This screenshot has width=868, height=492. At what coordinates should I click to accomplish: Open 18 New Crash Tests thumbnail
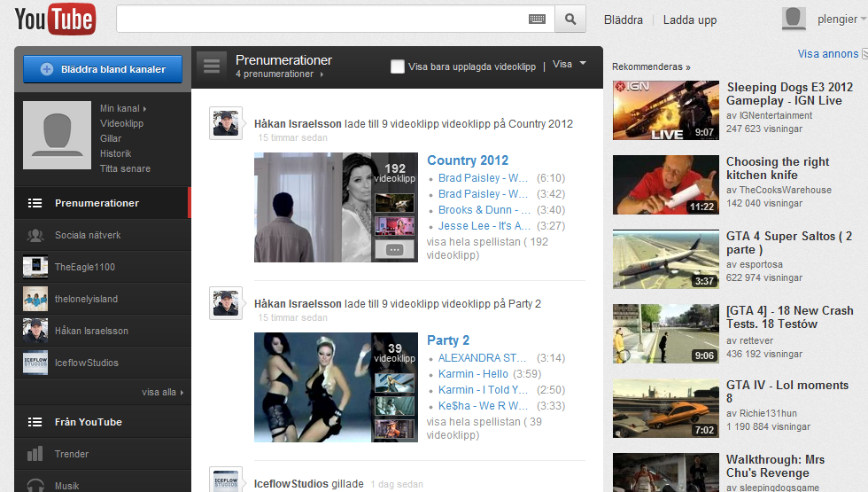[x=666, y=333]
